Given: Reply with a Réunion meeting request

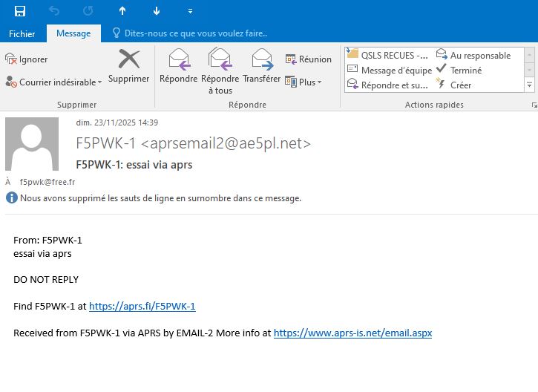Looking at the screenshot, I should [x=308, y=59].
